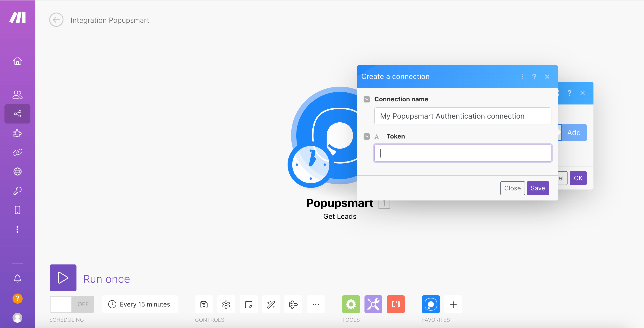Open Flow control tools with the red brackets icon
This screenshot has width=644, height=328.
(x=396, y=304)
